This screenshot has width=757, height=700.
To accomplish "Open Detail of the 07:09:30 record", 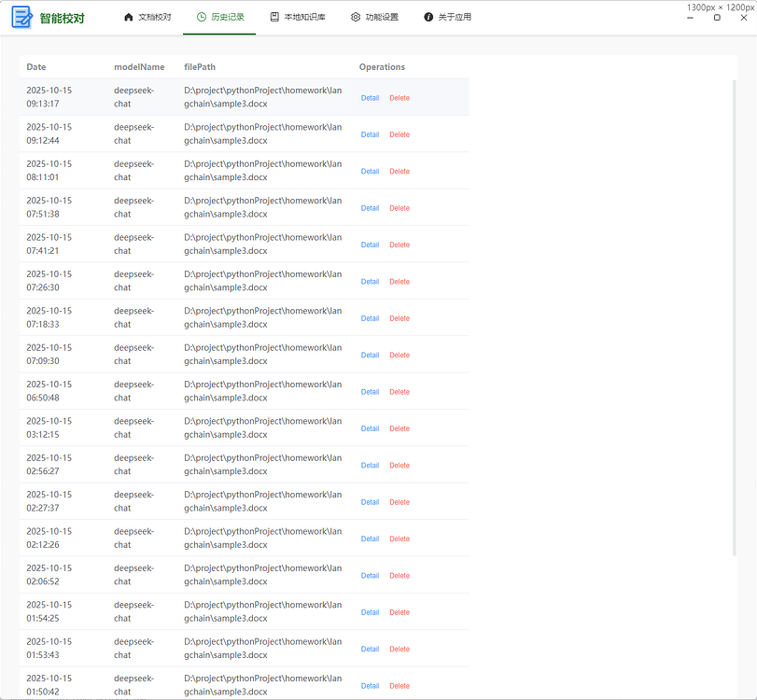I will click(370, 355).
